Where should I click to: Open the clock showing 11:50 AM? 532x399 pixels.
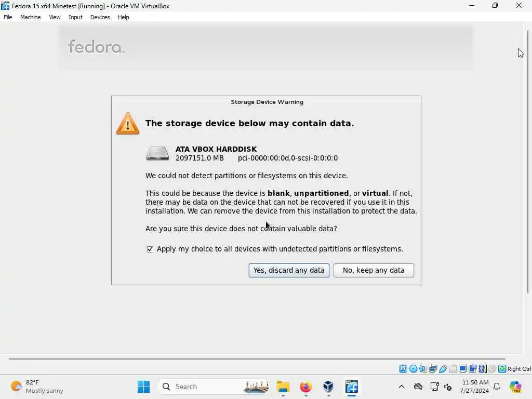pyautogui.click(x=474, y=387)
